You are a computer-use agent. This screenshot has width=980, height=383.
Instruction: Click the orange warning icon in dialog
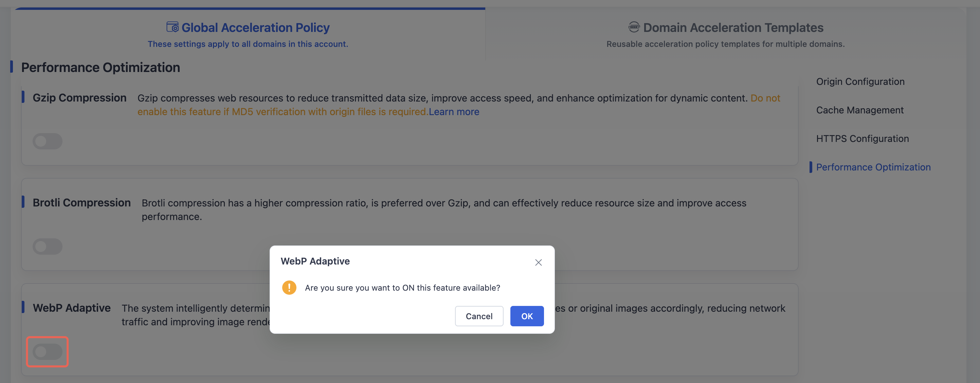click(x=289, y=288)
